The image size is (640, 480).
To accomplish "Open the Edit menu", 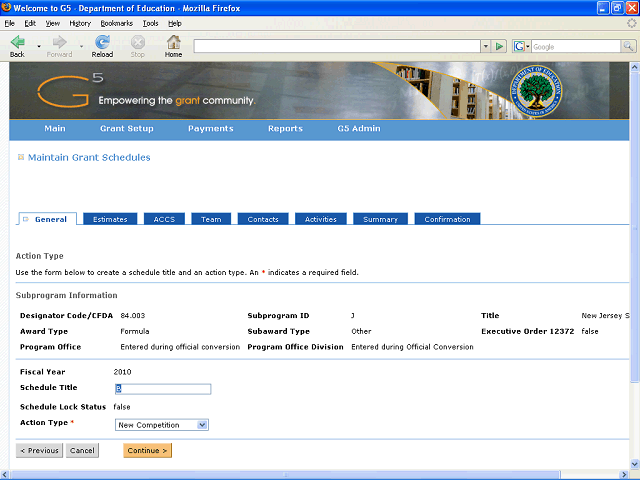I will 30,23.
